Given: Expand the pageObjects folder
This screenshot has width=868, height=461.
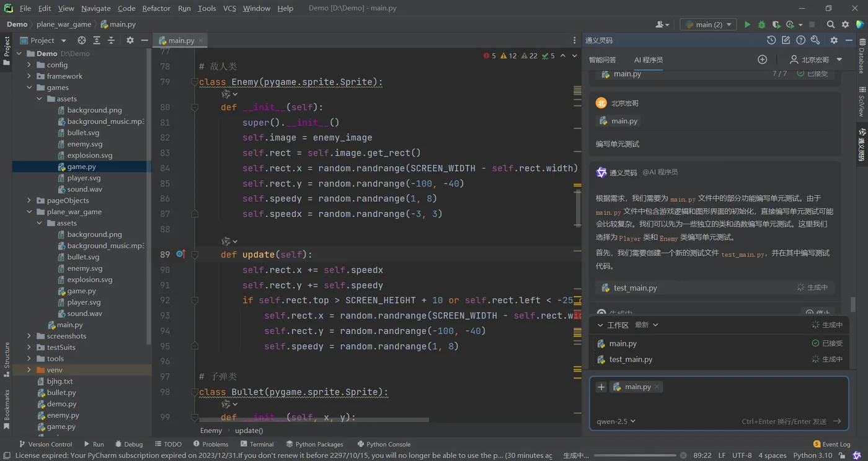Looking at the screenshot, I should coord(29,200).
